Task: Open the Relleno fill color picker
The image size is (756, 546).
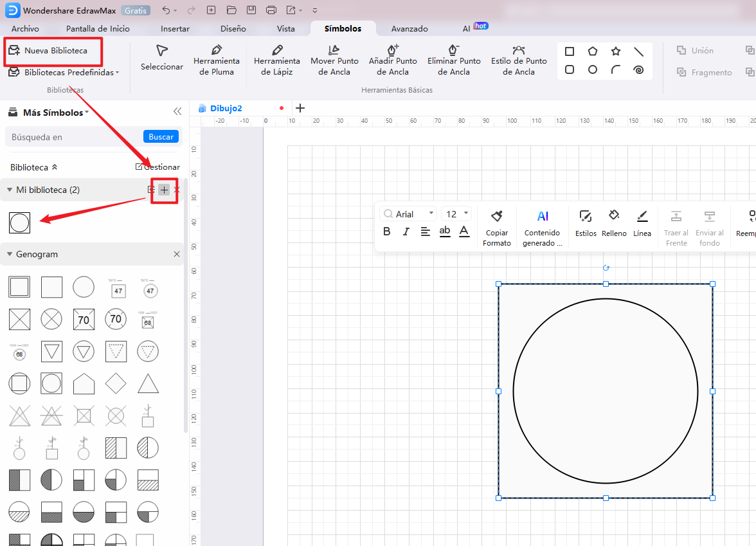Action: pos(614,223)
